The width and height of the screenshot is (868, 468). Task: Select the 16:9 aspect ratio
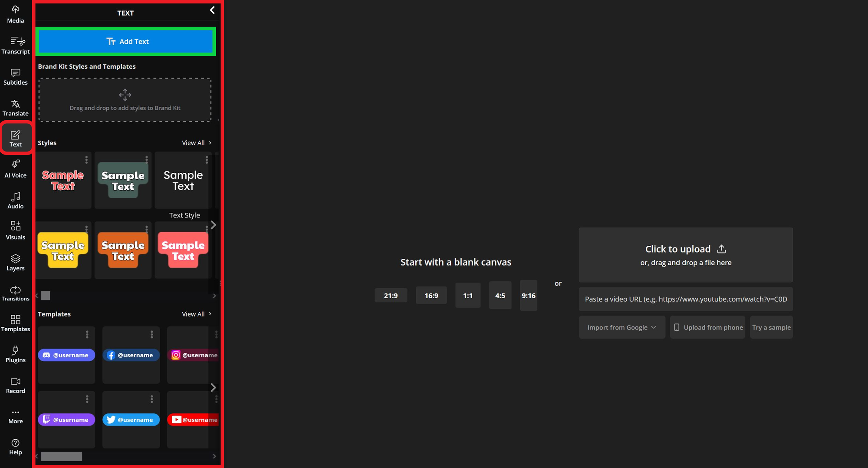[x=431, y=296]
